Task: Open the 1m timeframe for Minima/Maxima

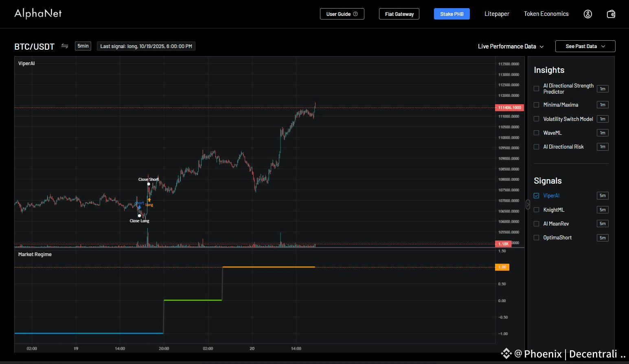Action: [603, 105]
